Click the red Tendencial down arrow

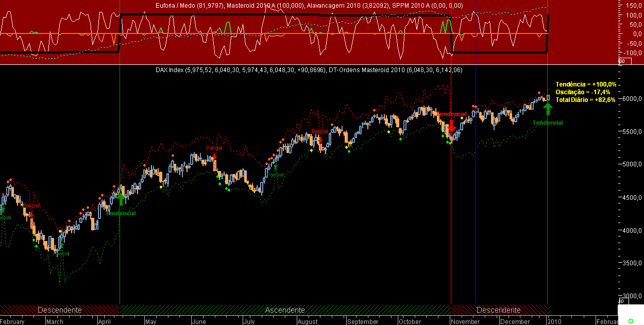tap(452, 127)
